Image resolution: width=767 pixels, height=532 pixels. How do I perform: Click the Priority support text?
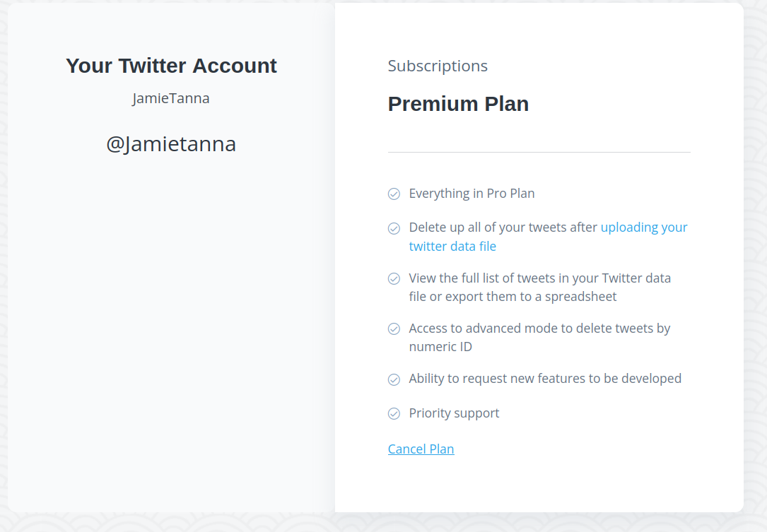[454, 413]
